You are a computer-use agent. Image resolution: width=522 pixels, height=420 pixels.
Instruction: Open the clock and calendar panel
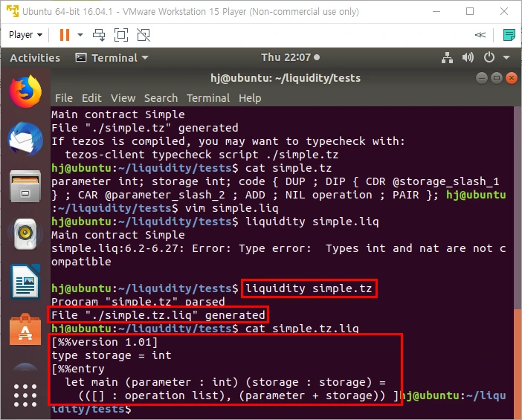[290, 57]
